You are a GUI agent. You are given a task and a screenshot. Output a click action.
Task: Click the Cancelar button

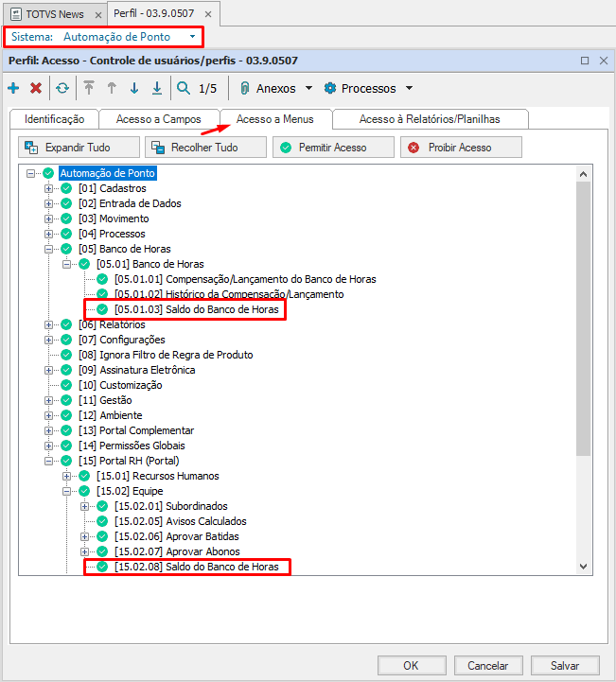coord(488,666)
